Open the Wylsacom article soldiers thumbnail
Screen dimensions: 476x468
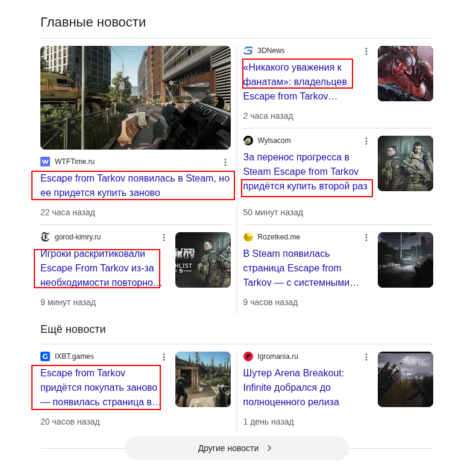click(406, 163)
